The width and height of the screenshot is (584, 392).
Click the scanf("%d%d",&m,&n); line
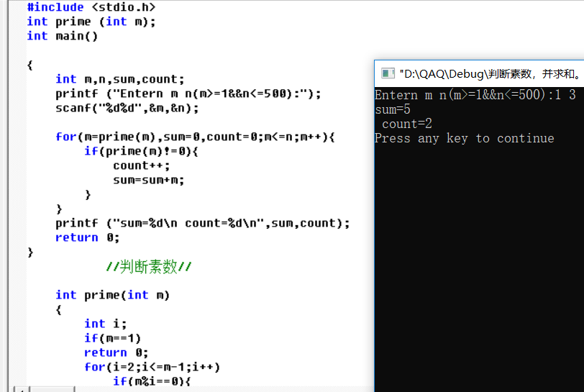[127, 108]
